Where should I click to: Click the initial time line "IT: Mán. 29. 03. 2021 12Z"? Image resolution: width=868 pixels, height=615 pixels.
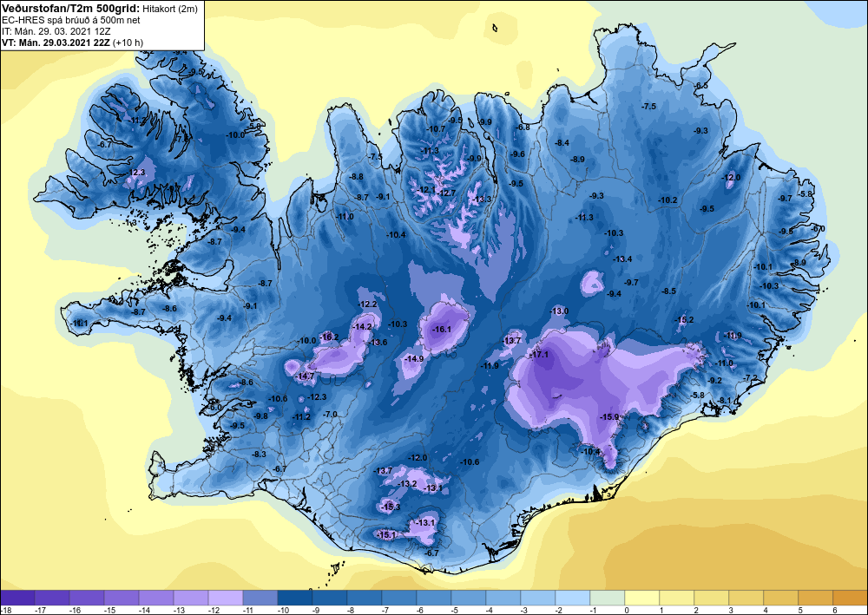click(56, 31)
